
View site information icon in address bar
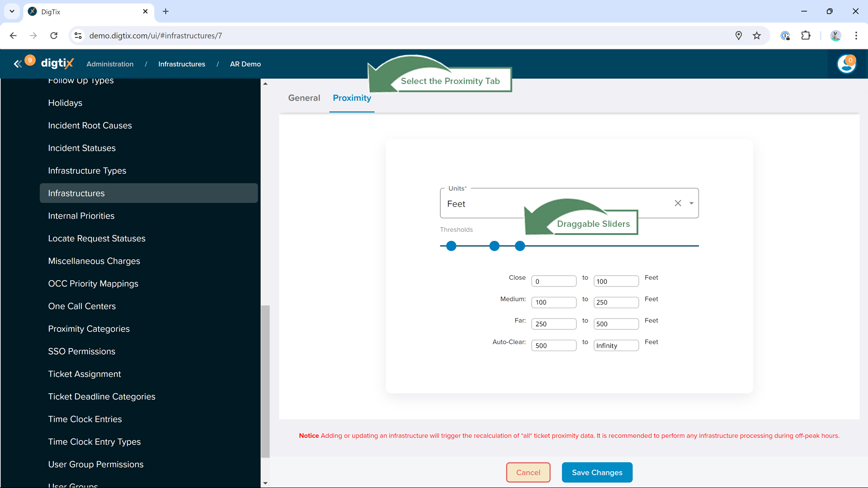coord(78,36)
